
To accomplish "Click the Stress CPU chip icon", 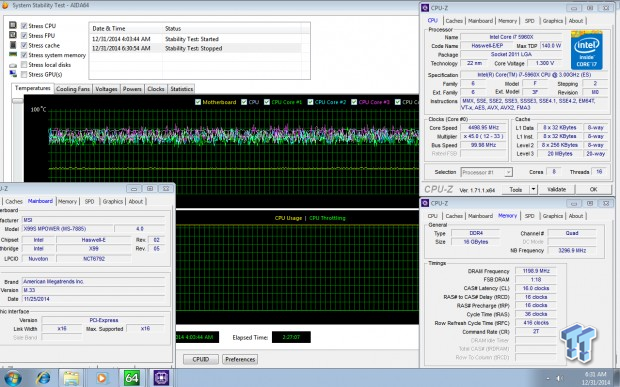I will (x=13, y=26).
